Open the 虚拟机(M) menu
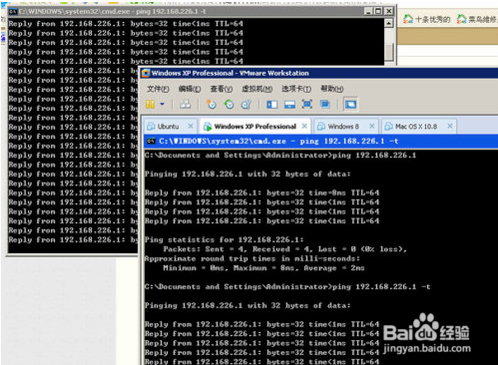Viewport: 498px width, 365px height. (x=257, y=89)
